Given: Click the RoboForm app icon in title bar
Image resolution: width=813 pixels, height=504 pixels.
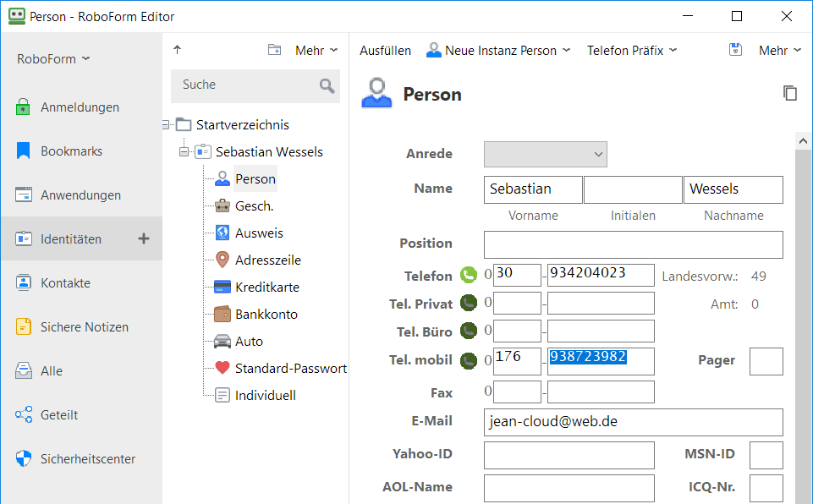Looking at the screenshot, I should [x=17, y=16].
